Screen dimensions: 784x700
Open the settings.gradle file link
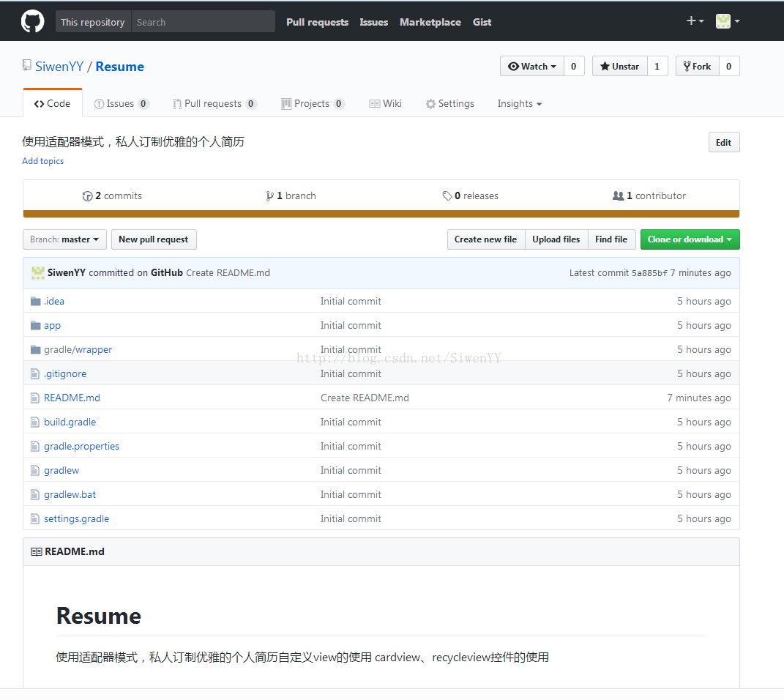(77, 518)
